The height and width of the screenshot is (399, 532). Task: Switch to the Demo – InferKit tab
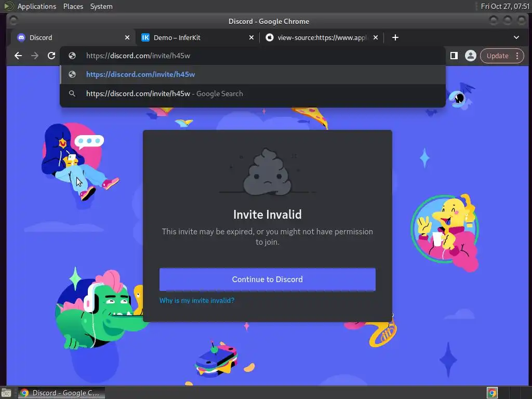tap(197, 37)
